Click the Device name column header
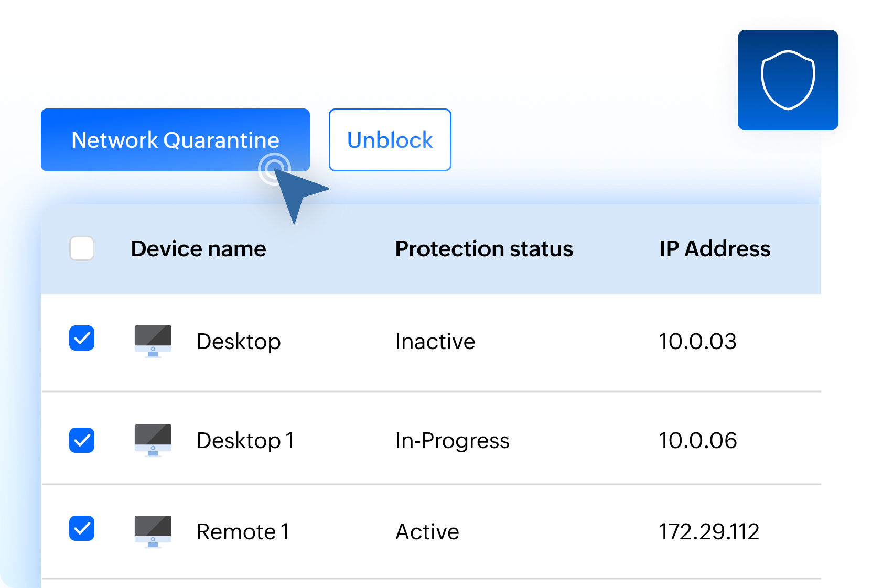 click(198, 248)
